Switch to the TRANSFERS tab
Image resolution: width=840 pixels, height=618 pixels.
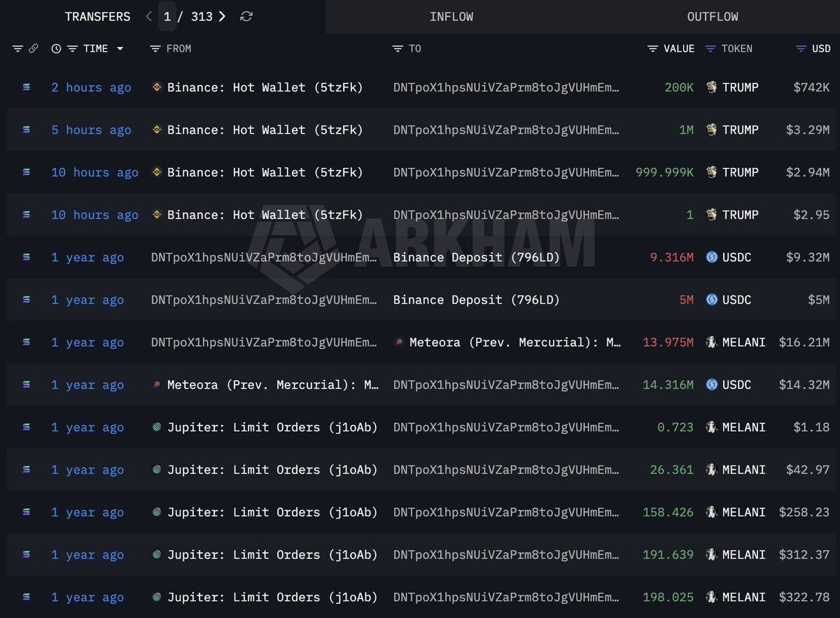click(x=97, y=16)
